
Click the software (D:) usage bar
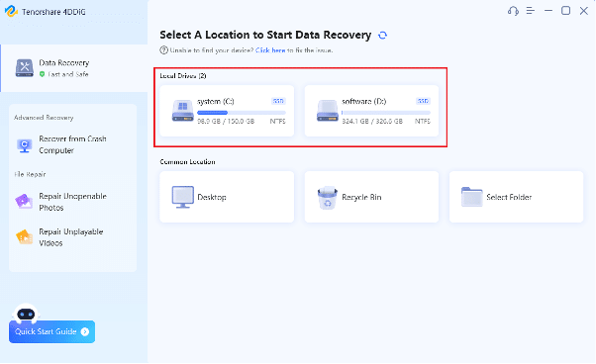pos(386,113)
